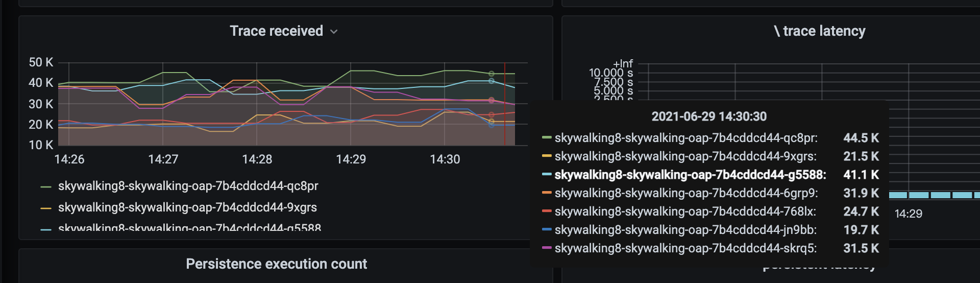The width and height of the screenshot is (980, 283).
Task: Click the red crosshair line on Trace chart
Action: [505, 104]
